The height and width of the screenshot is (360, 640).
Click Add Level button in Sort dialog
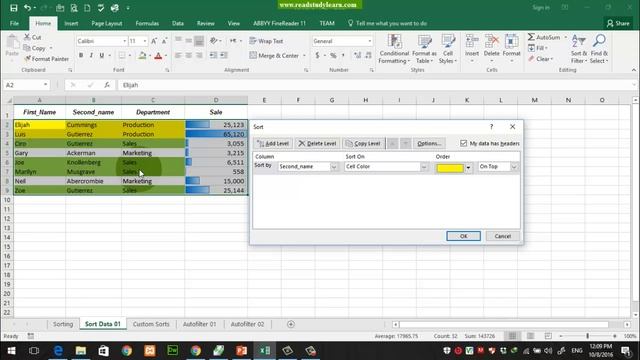tap(273, 143)
